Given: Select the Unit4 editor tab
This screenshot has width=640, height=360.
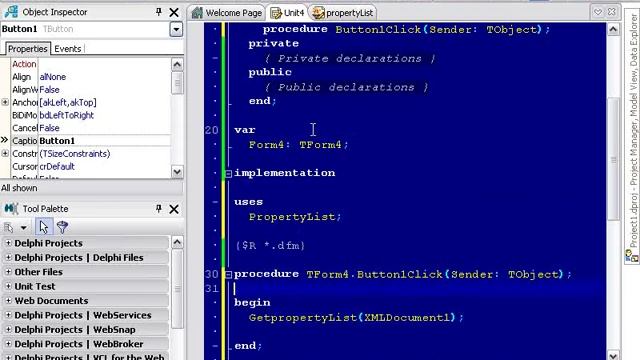Looking at the screenshot, I should 288,13.
